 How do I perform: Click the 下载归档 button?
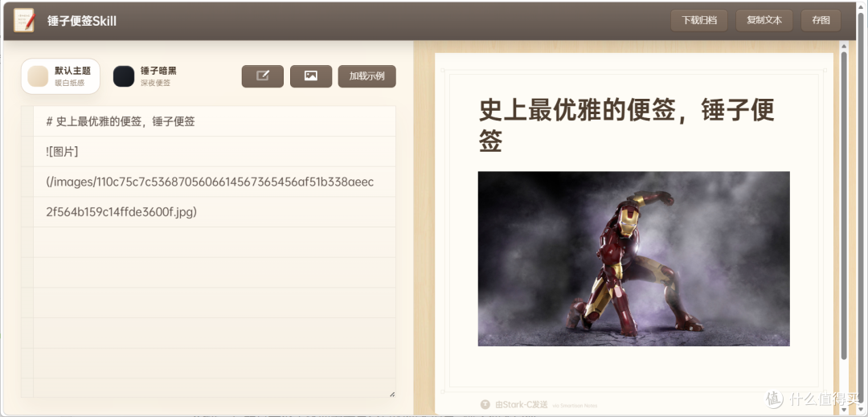[698, 20]
